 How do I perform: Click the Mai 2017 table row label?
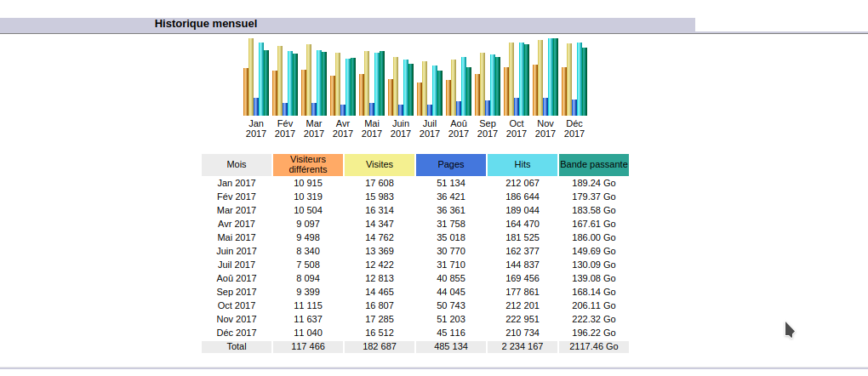point(237,237)
